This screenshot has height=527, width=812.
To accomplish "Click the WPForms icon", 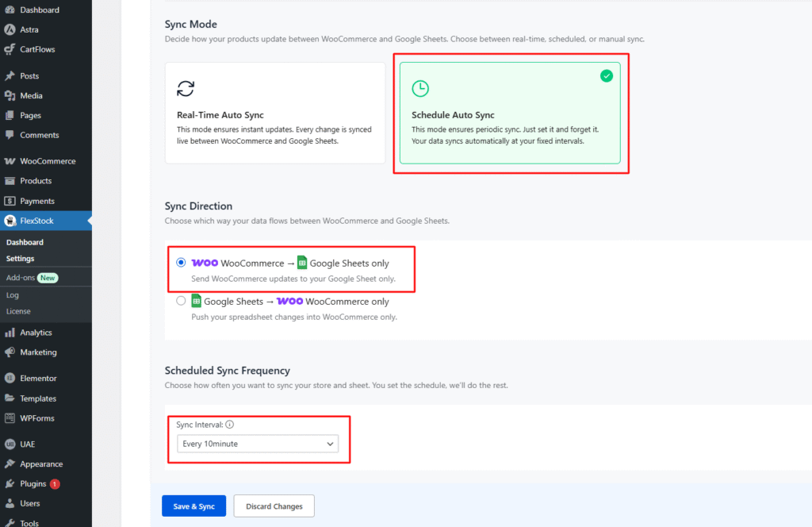I will coord(10,417).
